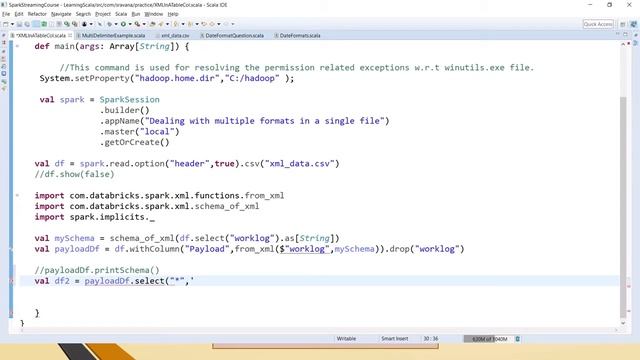Open the Edit menu
640x360 pixels.
(x=19, y=14)
